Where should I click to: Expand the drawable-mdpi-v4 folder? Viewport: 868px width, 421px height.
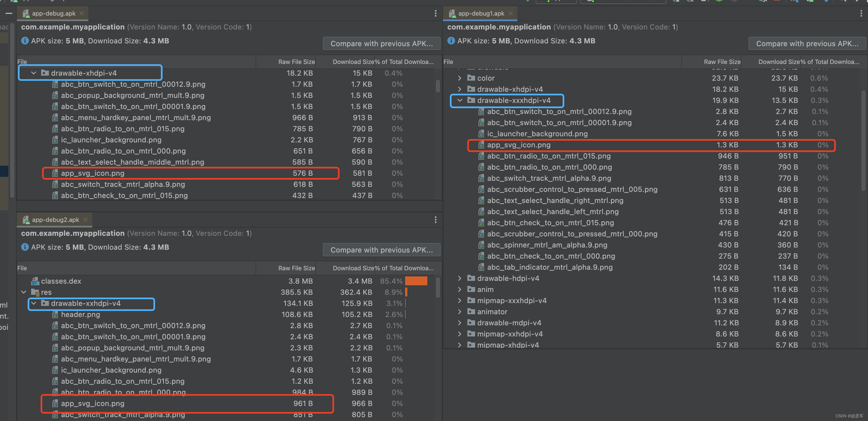(460, 323)
